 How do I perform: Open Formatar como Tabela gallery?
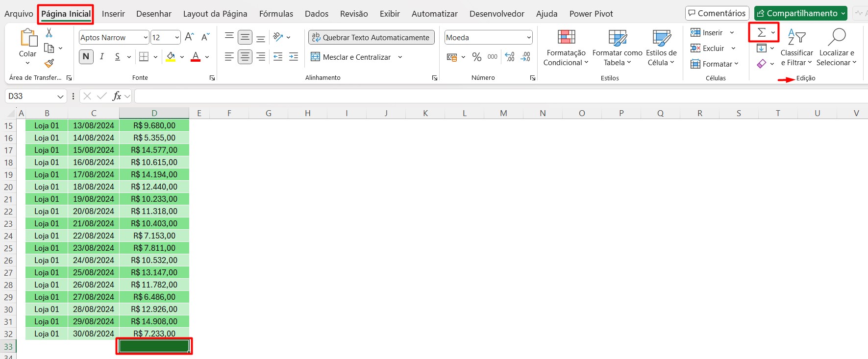(x=617, y=47)
